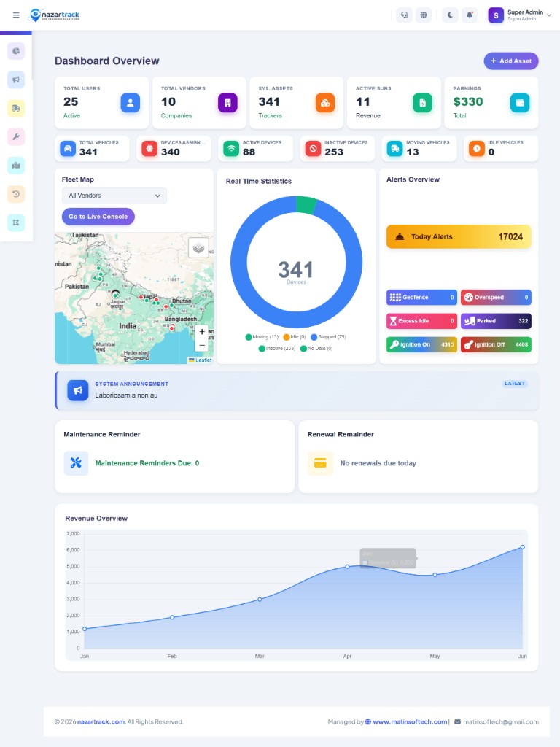Click the maintenance tools icon
This screenshot has height=747, width=560.
click(x=76, y=463)
